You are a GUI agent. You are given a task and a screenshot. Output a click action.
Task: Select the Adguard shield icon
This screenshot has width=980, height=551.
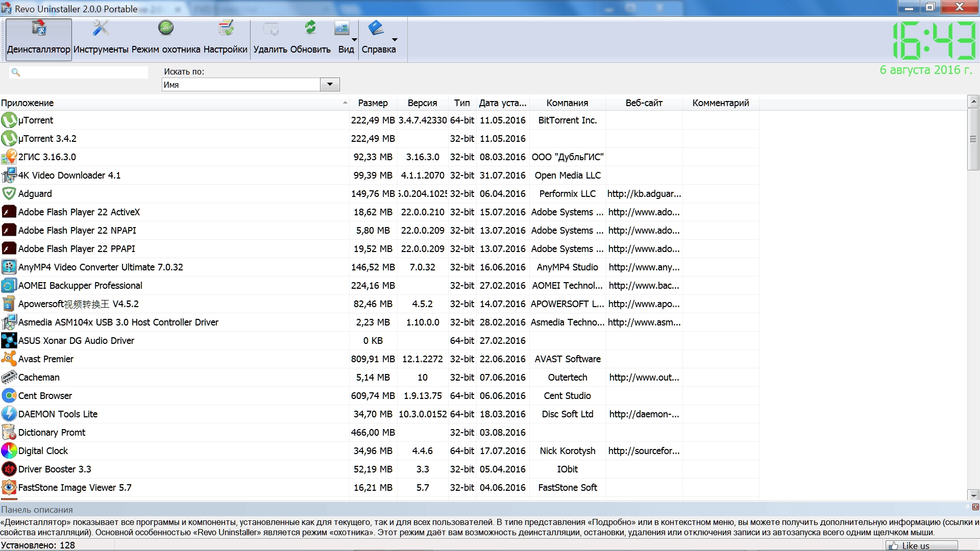pos(9,194)
